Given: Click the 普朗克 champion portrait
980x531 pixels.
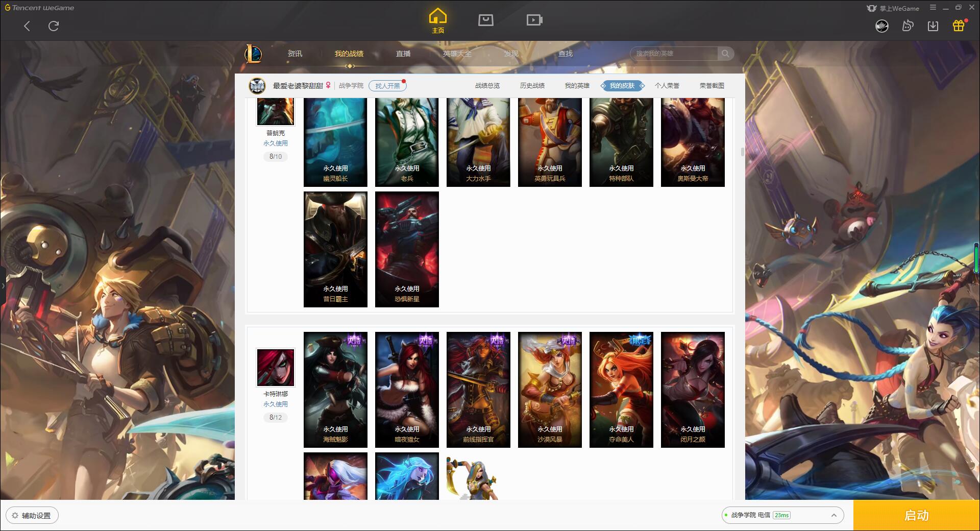Looking at the screenshot, I should [x=276, y=111].
